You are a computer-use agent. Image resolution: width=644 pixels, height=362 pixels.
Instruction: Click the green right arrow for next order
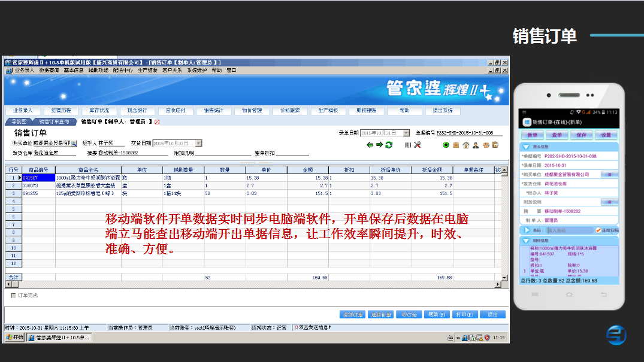point(379,145)
